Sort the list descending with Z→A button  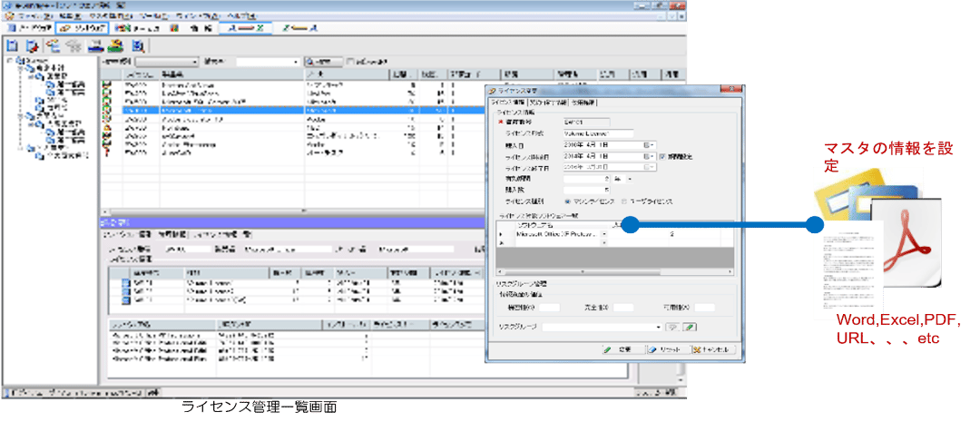300,28
